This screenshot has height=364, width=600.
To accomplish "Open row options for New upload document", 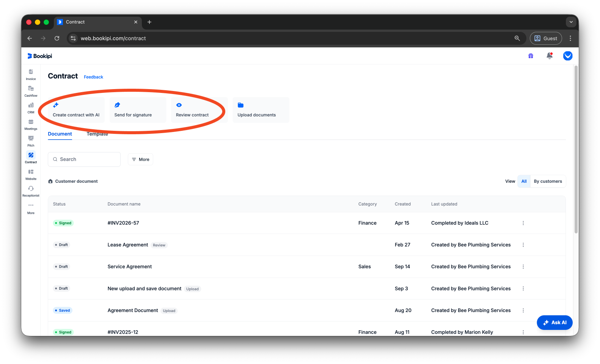I will (523, 289).
